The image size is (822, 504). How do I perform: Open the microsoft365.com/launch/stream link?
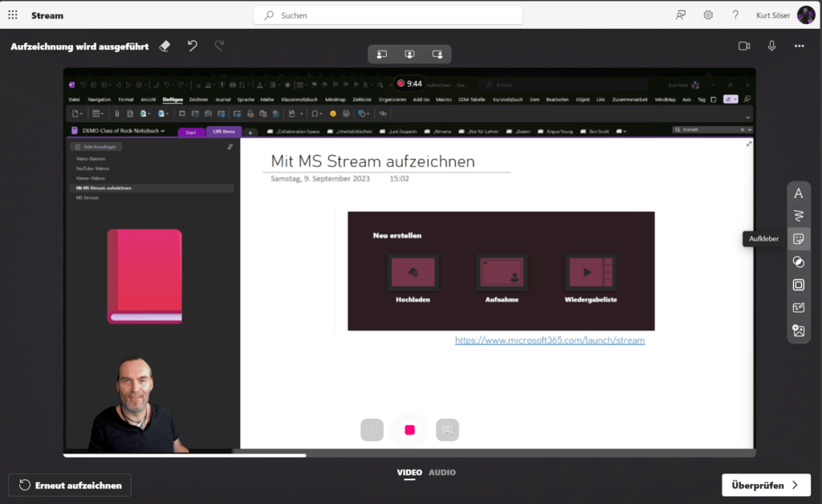pyautogui.click(x=550, y=340)
